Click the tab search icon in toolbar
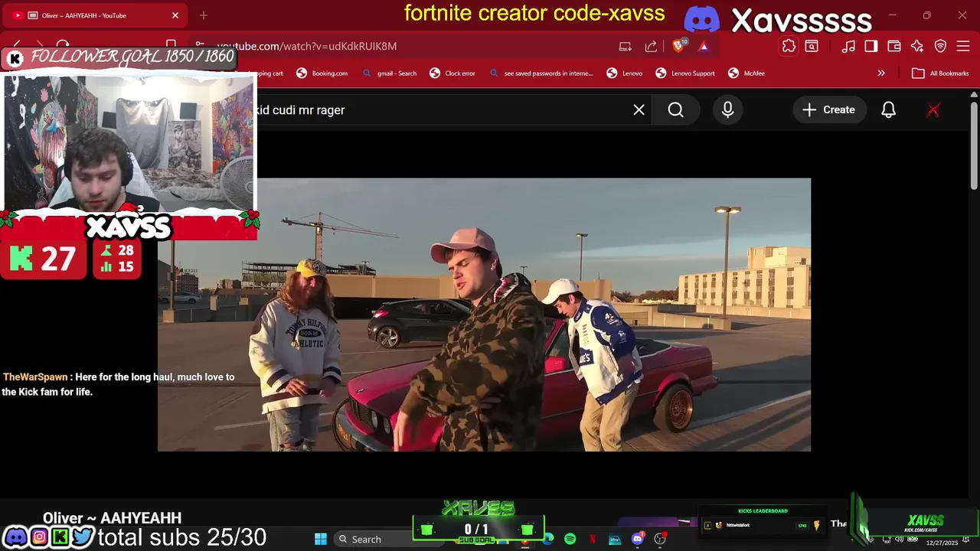980x551 pixels. (812, 46)
